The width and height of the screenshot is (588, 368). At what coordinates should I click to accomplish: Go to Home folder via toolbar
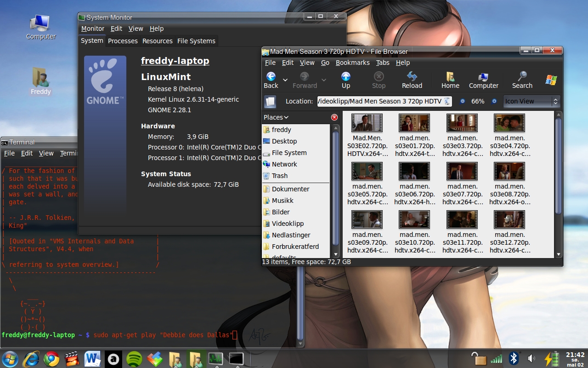tap(450, 80)
